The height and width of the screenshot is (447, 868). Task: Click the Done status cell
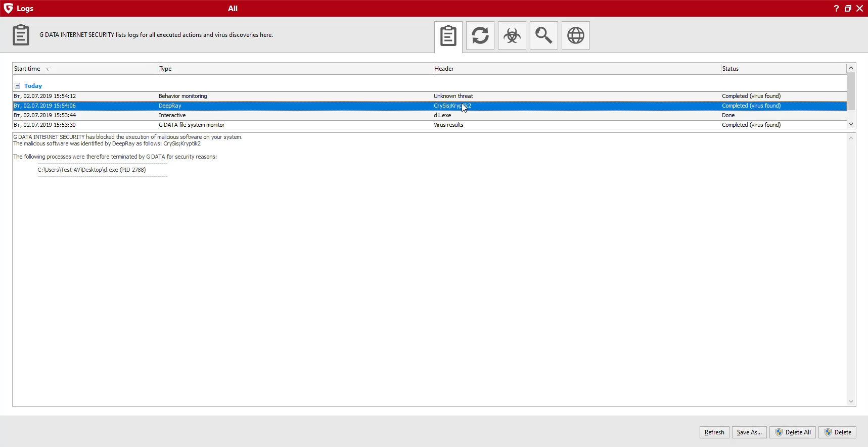coord(728,115)
